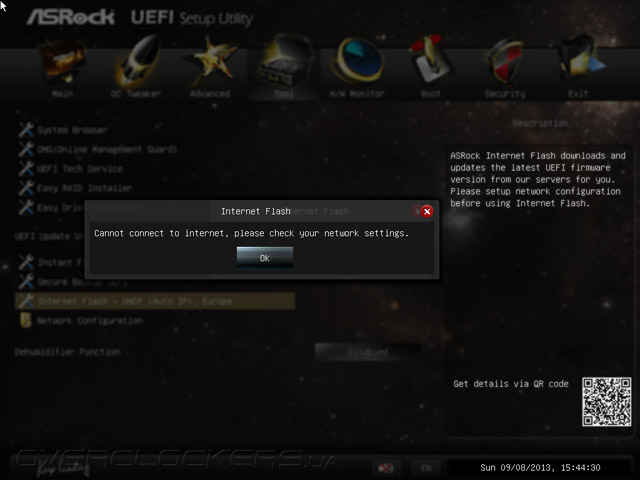Click the date and time display

(540, 468)
